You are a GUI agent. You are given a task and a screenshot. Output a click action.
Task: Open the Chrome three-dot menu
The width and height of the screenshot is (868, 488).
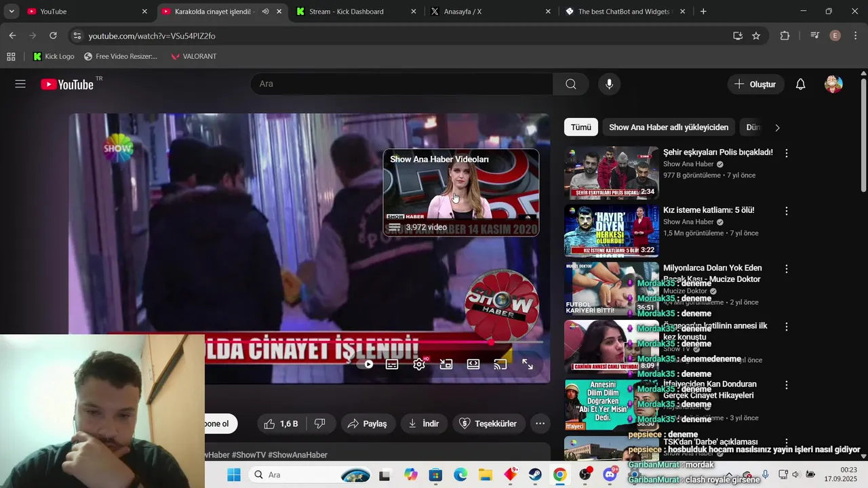[x=856, y=36]
